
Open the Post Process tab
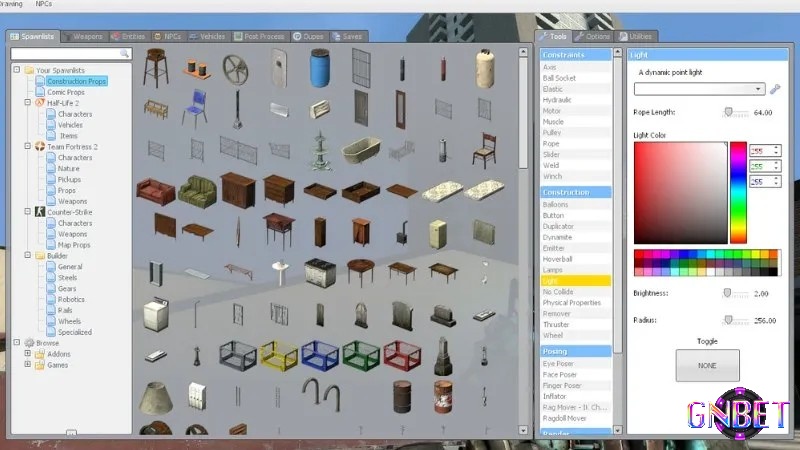coord(260,37)
